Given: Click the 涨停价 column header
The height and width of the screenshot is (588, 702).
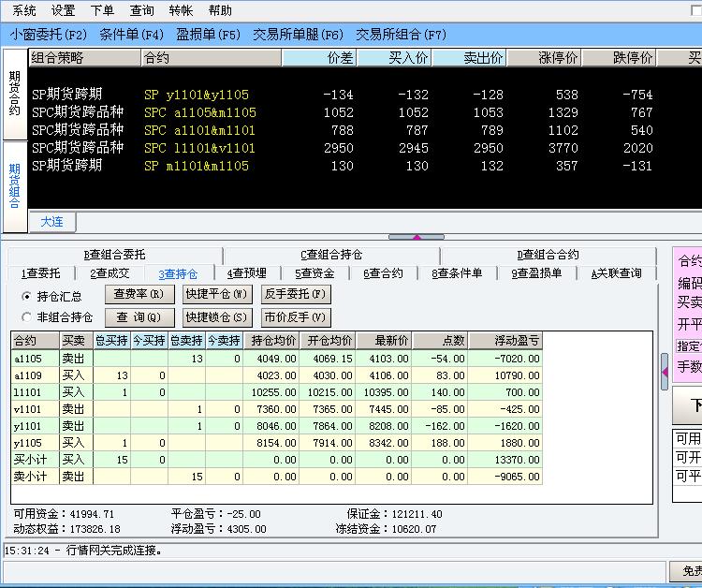Looking at the screenshot, I should click(x=544, y=58).
